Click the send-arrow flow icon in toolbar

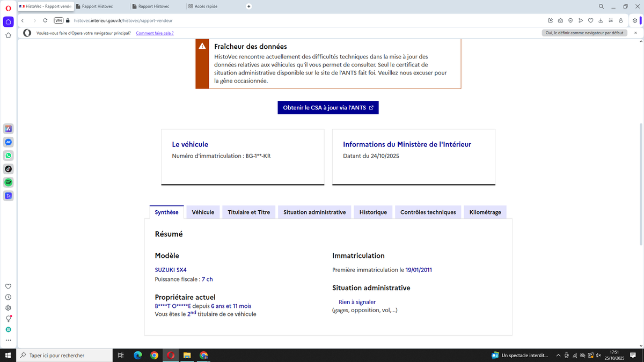pyautogui.click(x=581, y=20)
